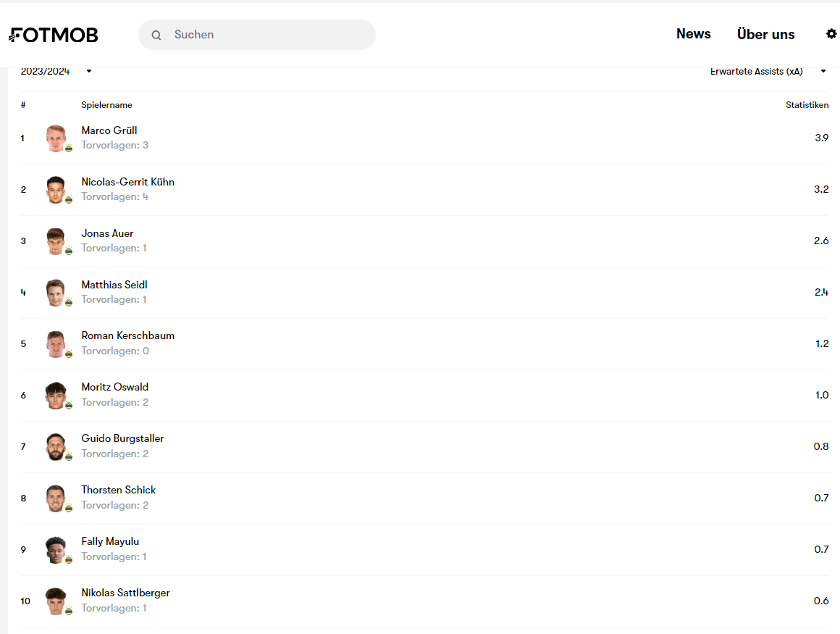This screenshot has height=634, width=840.
Task: Open Nicolas-Gerrit Kühn's player page
Action: point(128,182)
